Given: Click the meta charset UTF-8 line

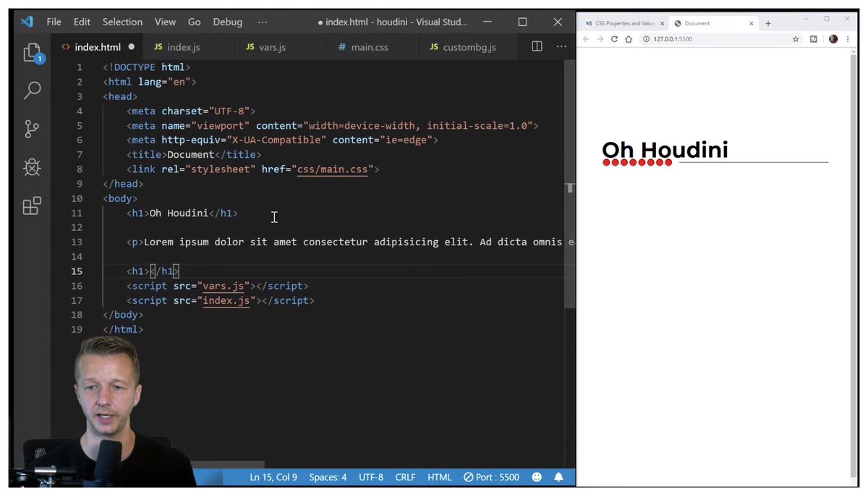Looking at the screenshot, I should point(191,111).
